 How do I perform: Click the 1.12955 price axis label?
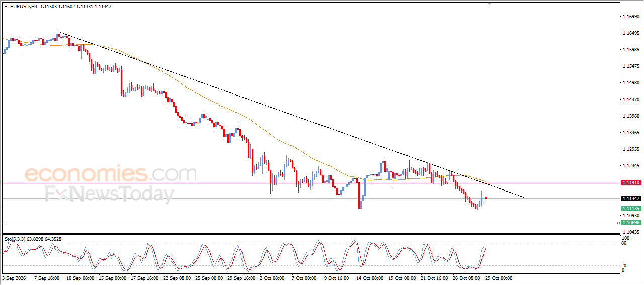click(630, 149)
